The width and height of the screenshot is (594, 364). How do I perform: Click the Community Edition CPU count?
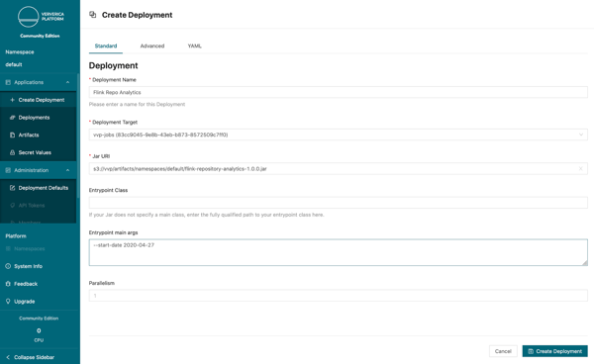tap(39, 330)
